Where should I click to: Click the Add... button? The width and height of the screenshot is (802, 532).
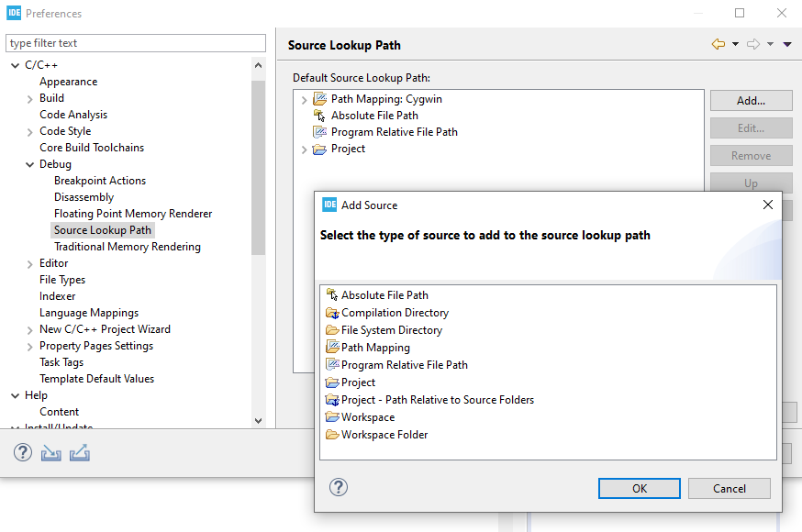(751, 101)
